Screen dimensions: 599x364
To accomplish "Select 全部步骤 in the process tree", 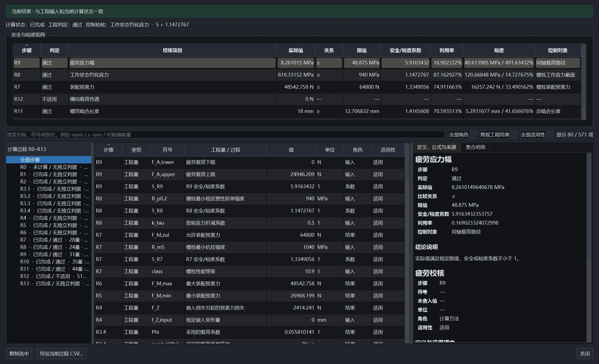I will 49,160.
